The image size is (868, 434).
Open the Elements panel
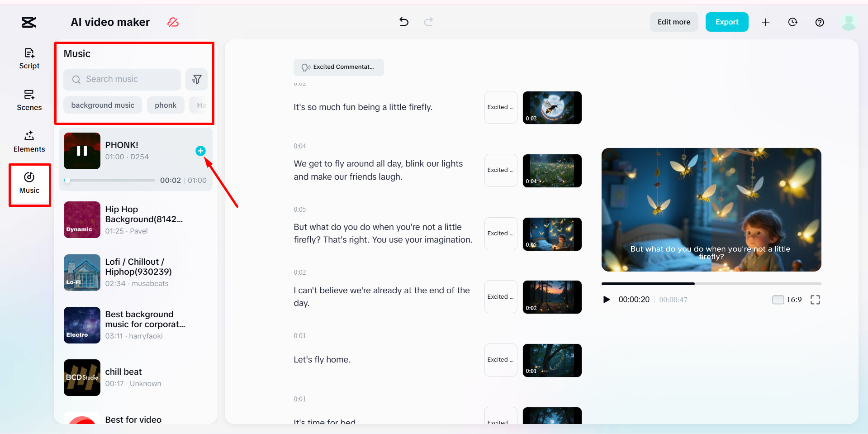click(x=29, y=142)
